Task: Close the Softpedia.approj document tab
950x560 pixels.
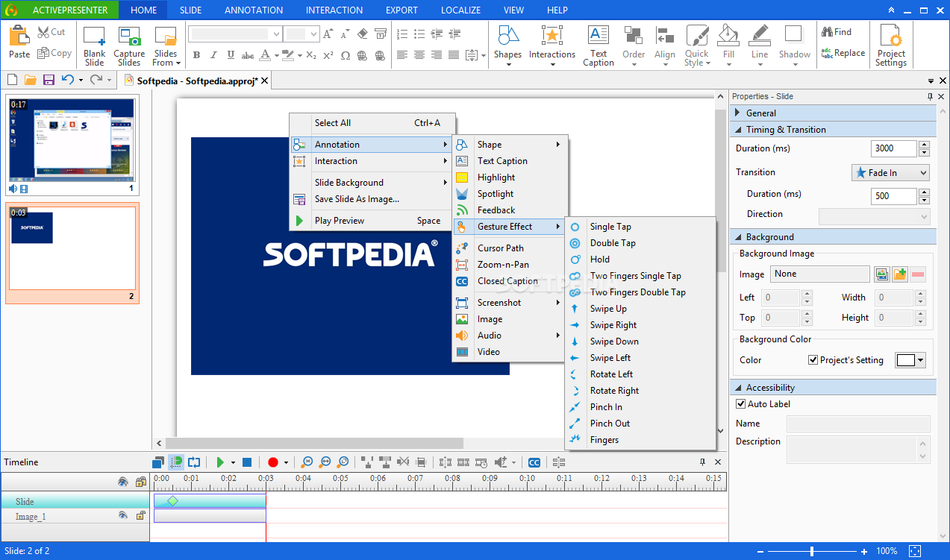Action: [x=265, y=81]
